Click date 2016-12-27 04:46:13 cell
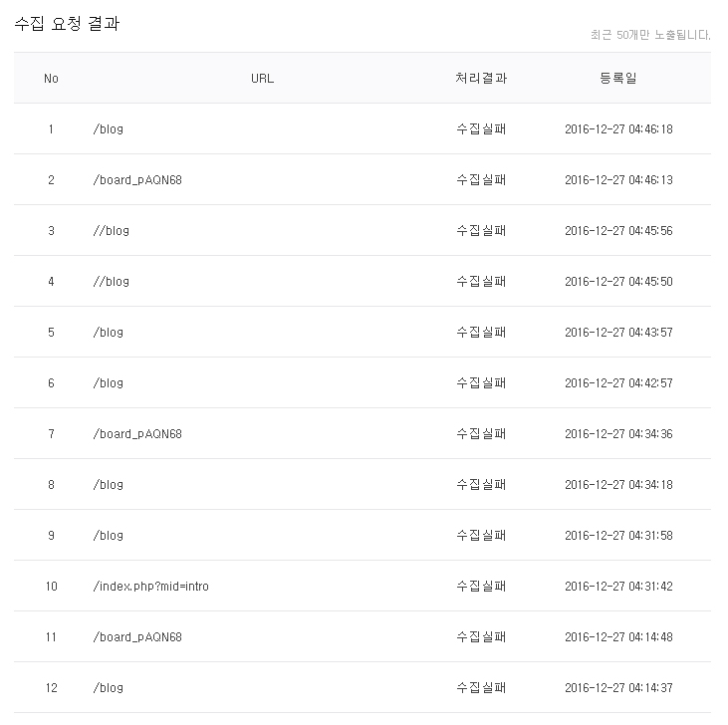The width and height of the screenshot is (728, 725). click(x=618, y=179)
